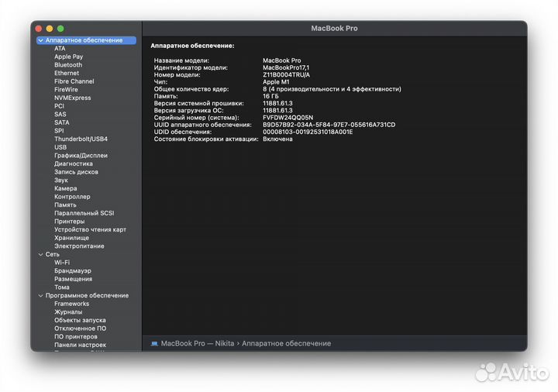
Task: Select Брандмауэр in the sidebar
Action: (x=73, y=270)
